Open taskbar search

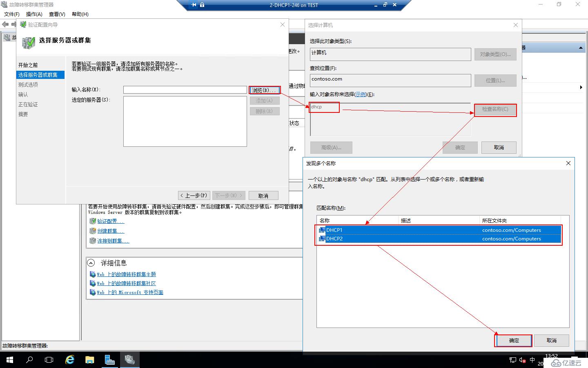pyautogui.click(x=29, y=360)
